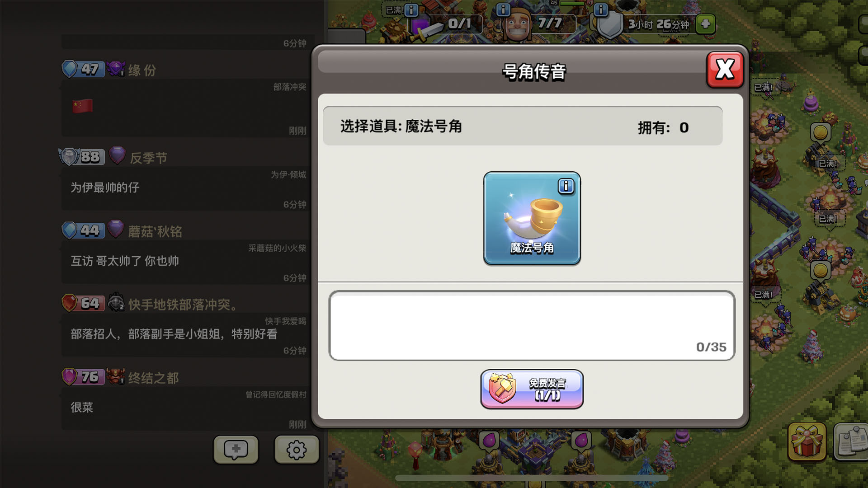Click the 魔法号角 magic horn item icon
Image resolution: width=868 pixels, height=488 pixels.
532,218
